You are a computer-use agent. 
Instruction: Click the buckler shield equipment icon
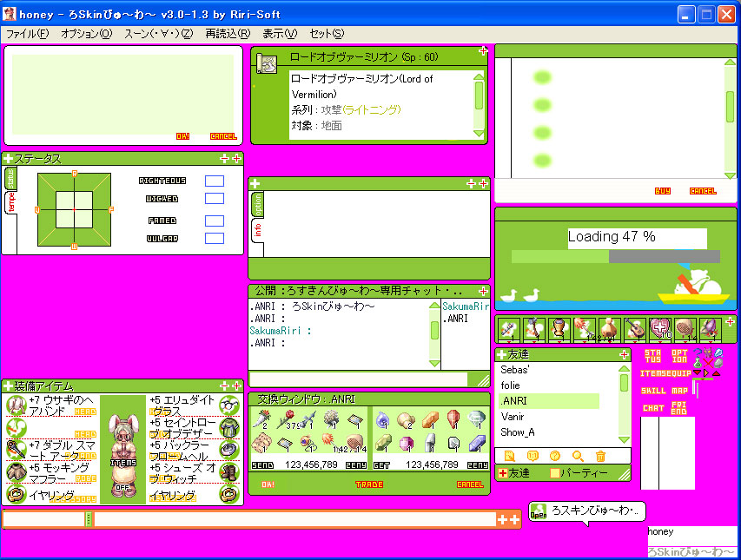(x=229, y=450)
